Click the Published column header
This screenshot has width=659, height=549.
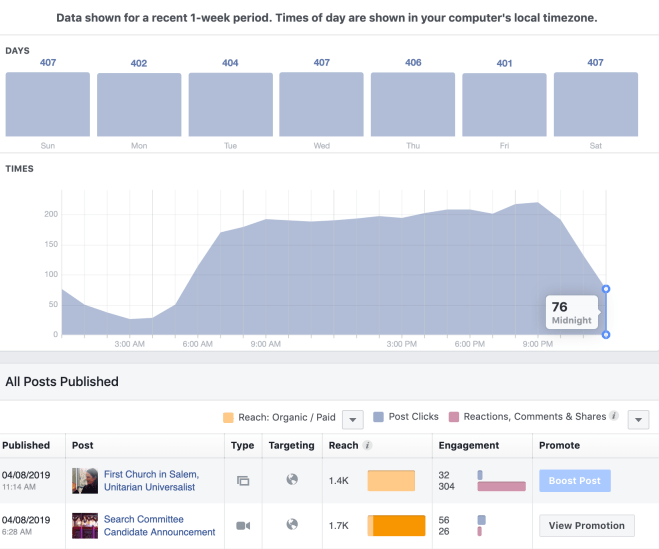(x=26, y=445)
